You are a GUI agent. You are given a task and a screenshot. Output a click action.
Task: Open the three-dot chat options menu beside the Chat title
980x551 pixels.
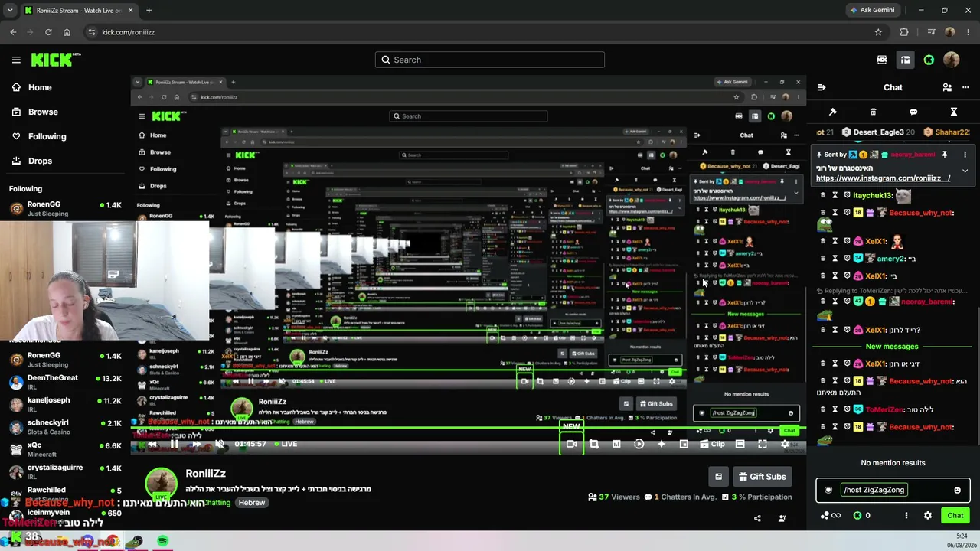965,87
